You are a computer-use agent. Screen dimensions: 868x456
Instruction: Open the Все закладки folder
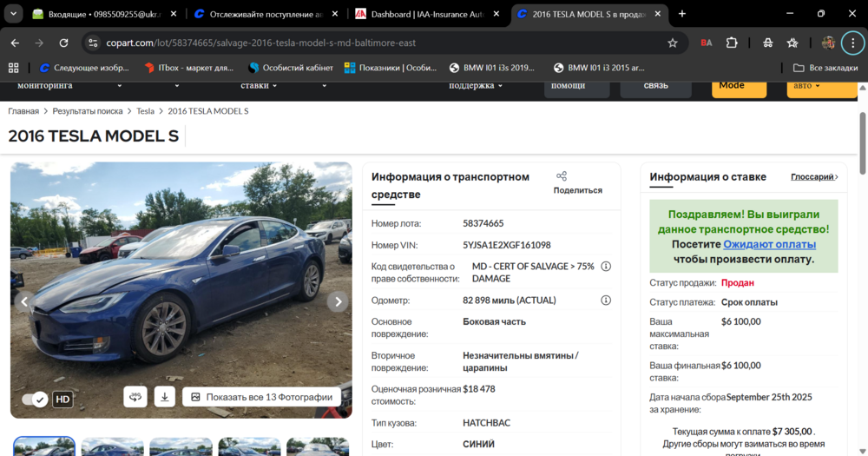[x=825, y=68]
